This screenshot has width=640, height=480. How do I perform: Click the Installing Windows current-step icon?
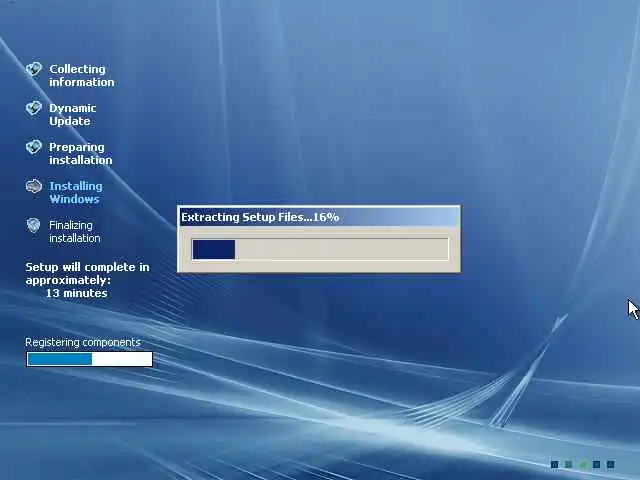tap(34, 186)
